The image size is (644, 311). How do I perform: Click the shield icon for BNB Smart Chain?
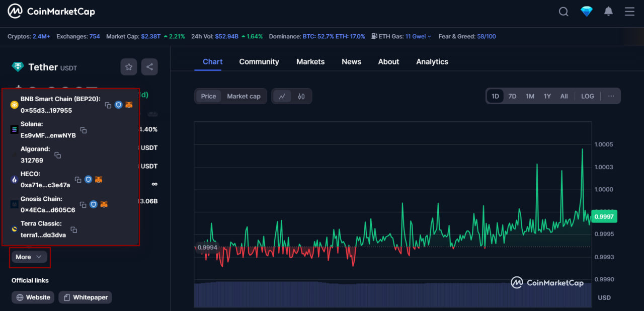click(x=118, y=105)
